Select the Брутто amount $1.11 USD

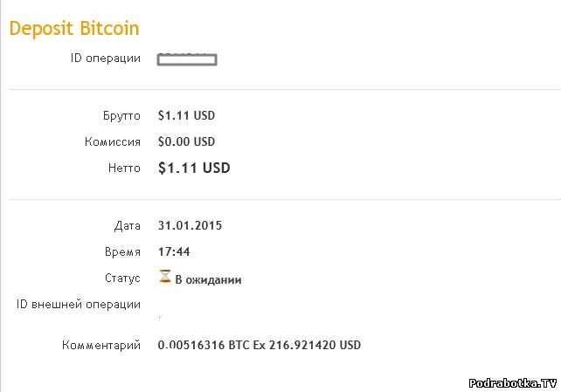pos(186,115)
